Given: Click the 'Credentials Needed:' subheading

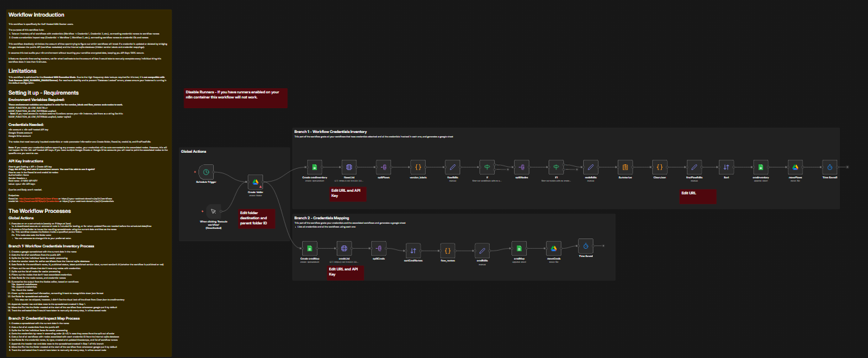Looking at the screenshot, I should click(26, 124).
